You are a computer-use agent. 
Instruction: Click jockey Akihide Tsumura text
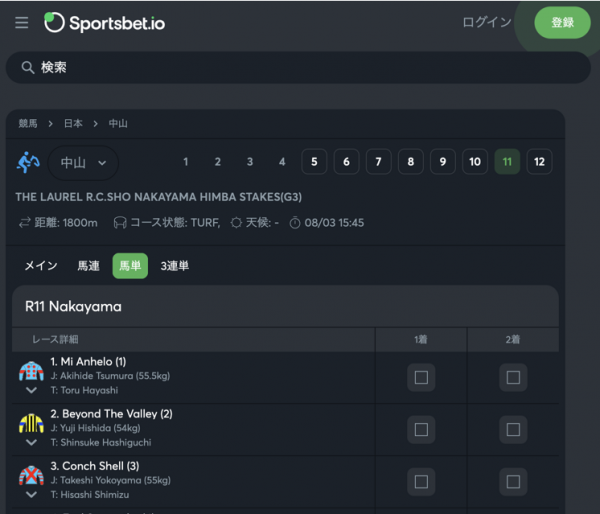click(x=110, y=376)
